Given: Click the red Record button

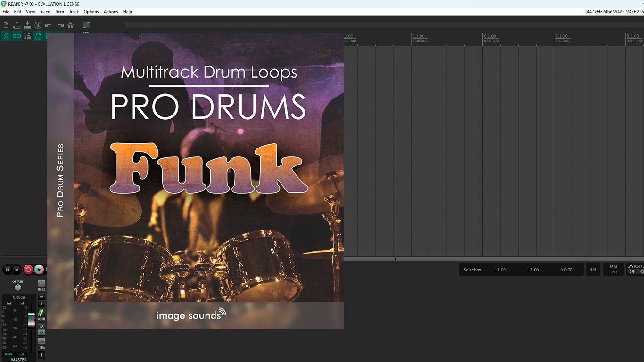Looking at the screenshot, I should click(x=28, y=270).
